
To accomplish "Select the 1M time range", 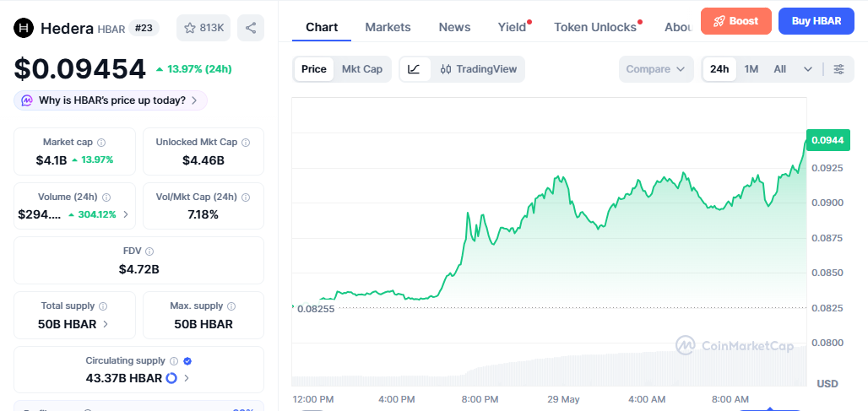I will click(x=751, y=69).
